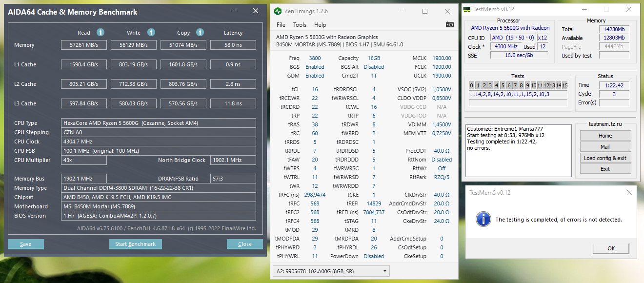The width and height of the screenshot is (644, 283).
Task: Click the DRAM:FSB Ratio value 57:3
Action: point(233,179)
